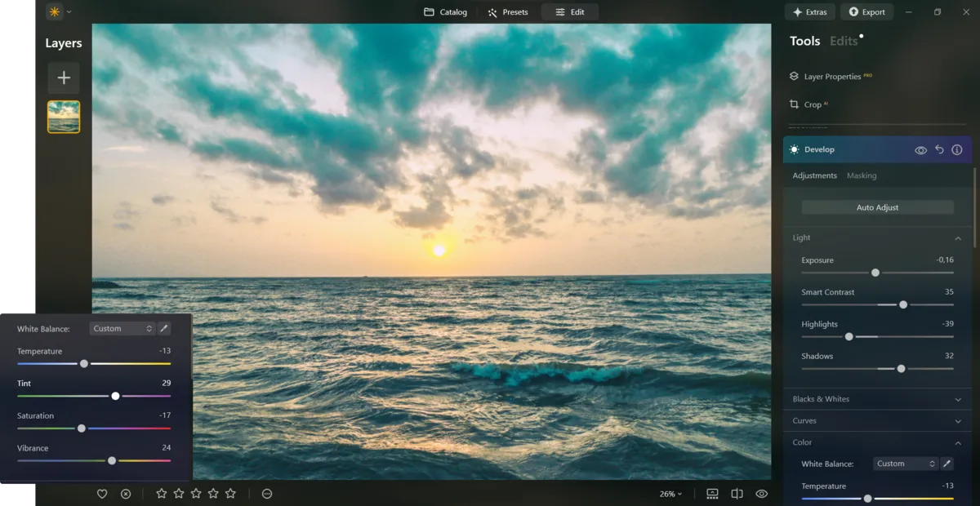The image size is (980, 506).
Task: Click the Crop tool icon
Action: (x=794, y=104)
